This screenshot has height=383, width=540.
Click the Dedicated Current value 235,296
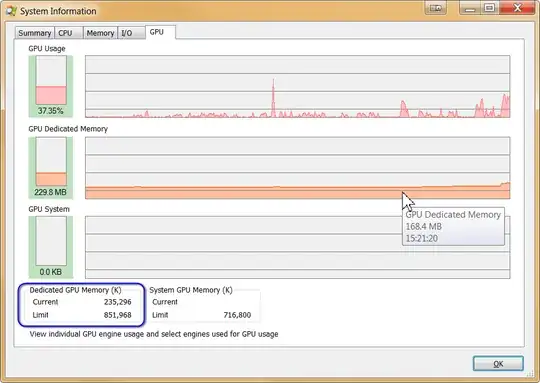117,302
